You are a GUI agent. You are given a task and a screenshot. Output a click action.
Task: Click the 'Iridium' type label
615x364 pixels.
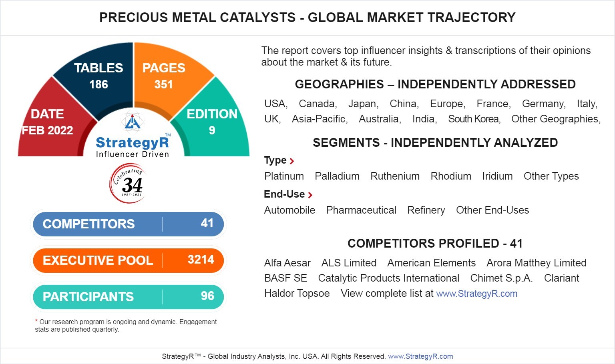pos(497,176)
